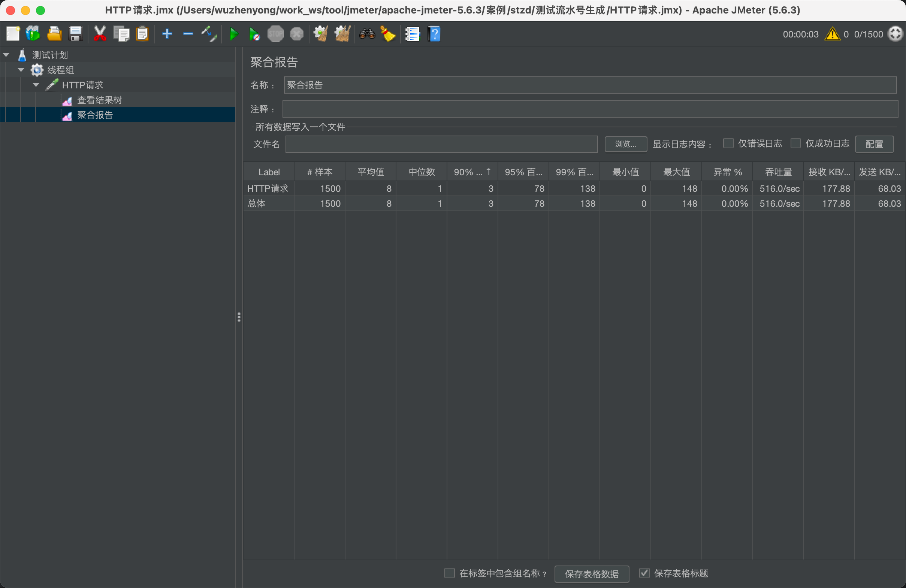This screenshot has height=588, width=906.
Task: Sort by 最小值 column header
Action: coord(625,172)
